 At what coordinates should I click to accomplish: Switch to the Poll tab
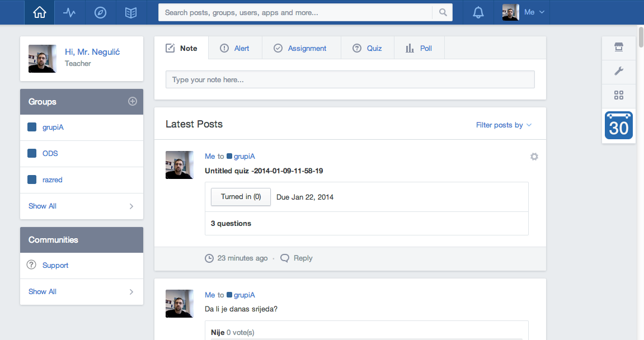point(419,48)
